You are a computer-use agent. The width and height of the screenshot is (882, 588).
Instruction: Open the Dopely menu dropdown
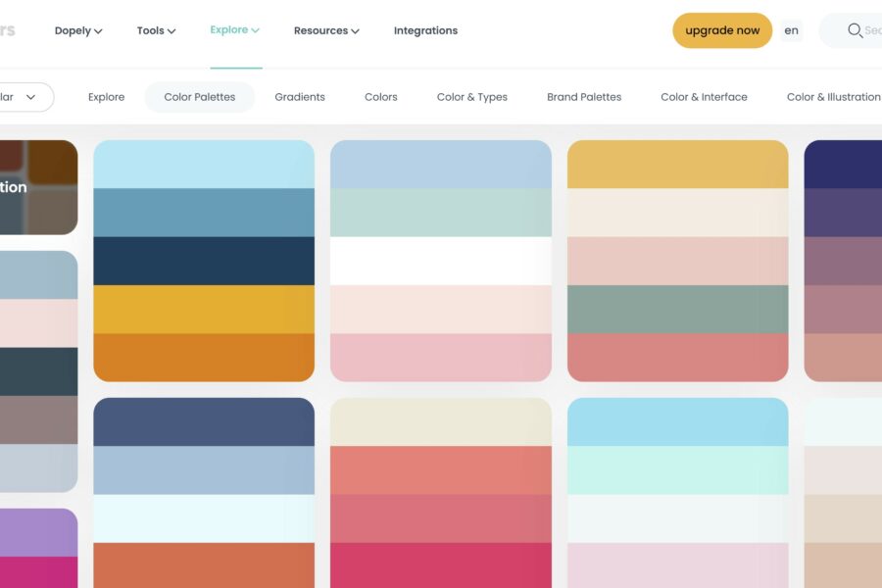(x=77, y=30)
